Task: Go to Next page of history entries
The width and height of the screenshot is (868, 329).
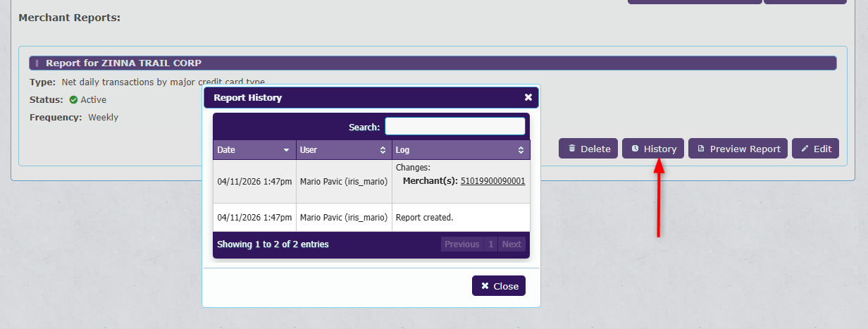Action: 512,244
